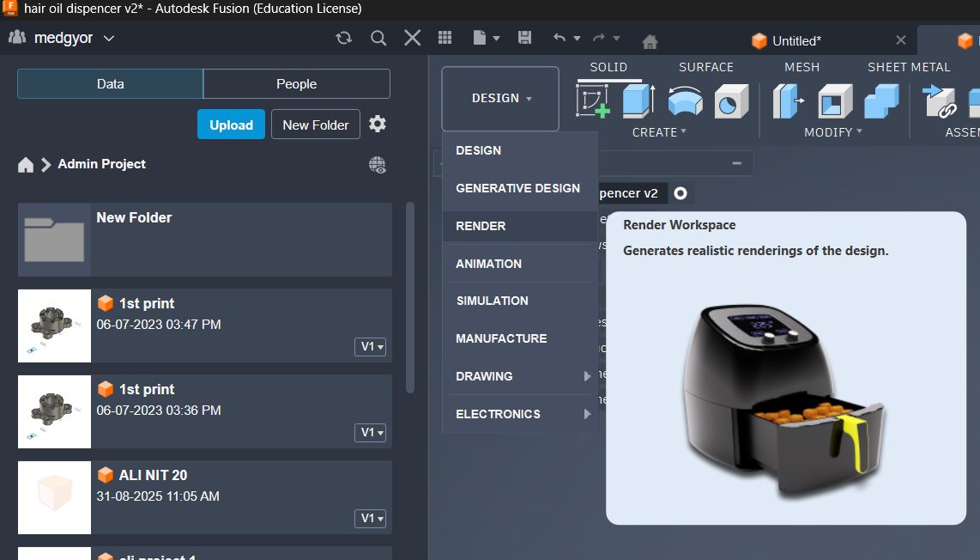
Task: Click the New Folder button
Action: 316,125
